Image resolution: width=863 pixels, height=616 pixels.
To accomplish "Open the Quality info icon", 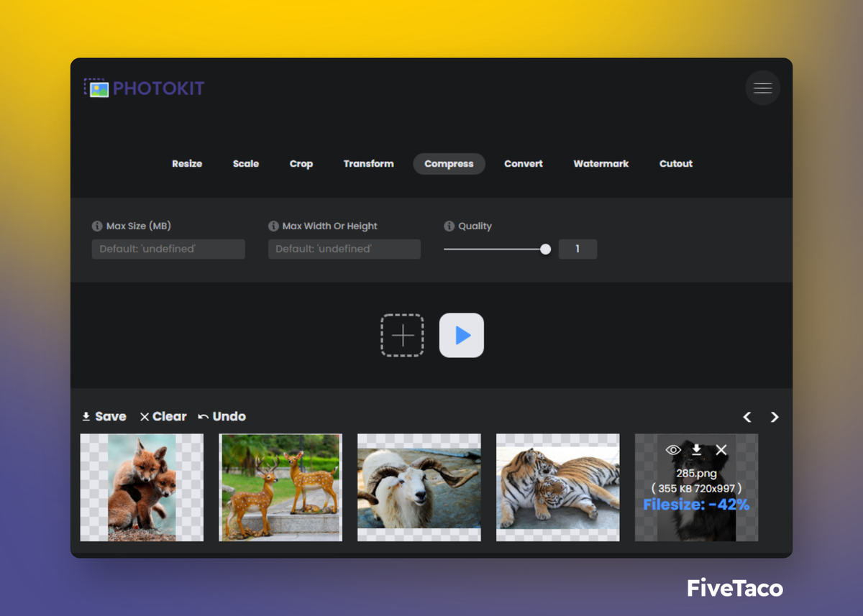I will [x=449, y=226].
